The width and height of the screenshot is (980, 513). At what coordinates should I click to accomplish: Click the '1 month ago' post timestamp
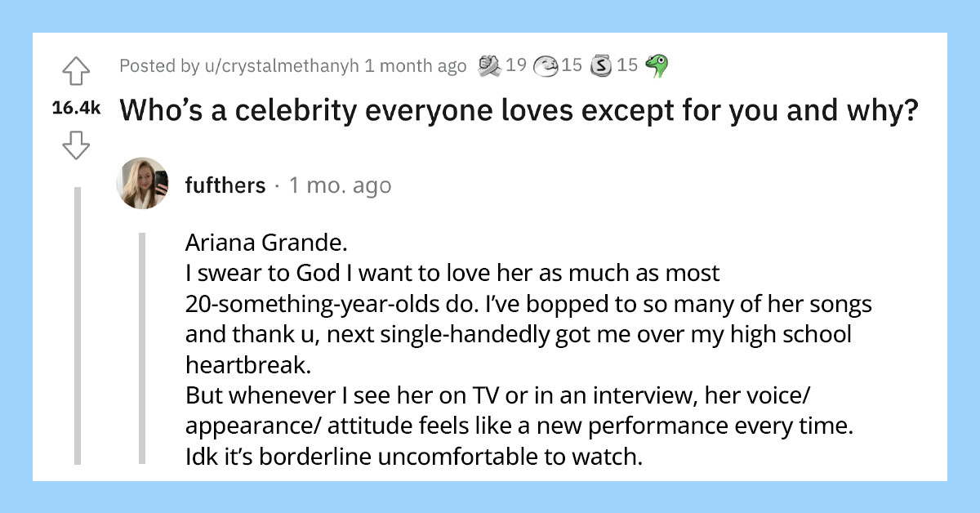click(x=411, y=66)
